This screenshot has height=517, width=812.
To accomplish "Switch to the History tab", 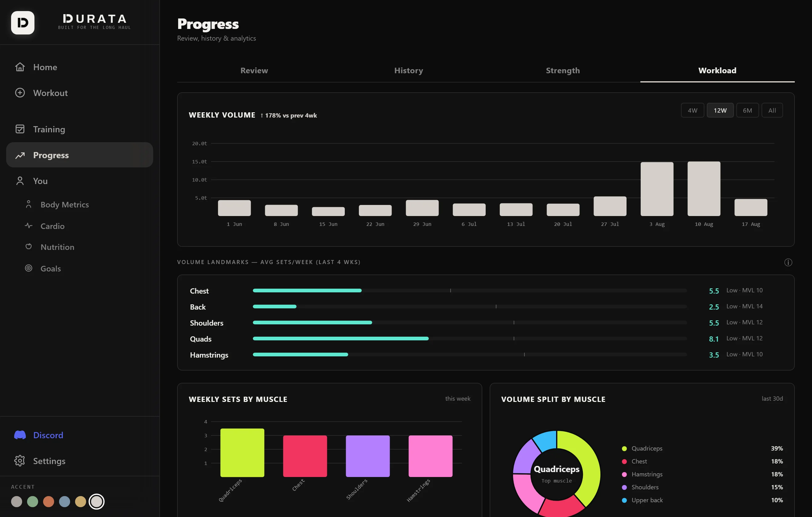I will (x=408, y=70).
